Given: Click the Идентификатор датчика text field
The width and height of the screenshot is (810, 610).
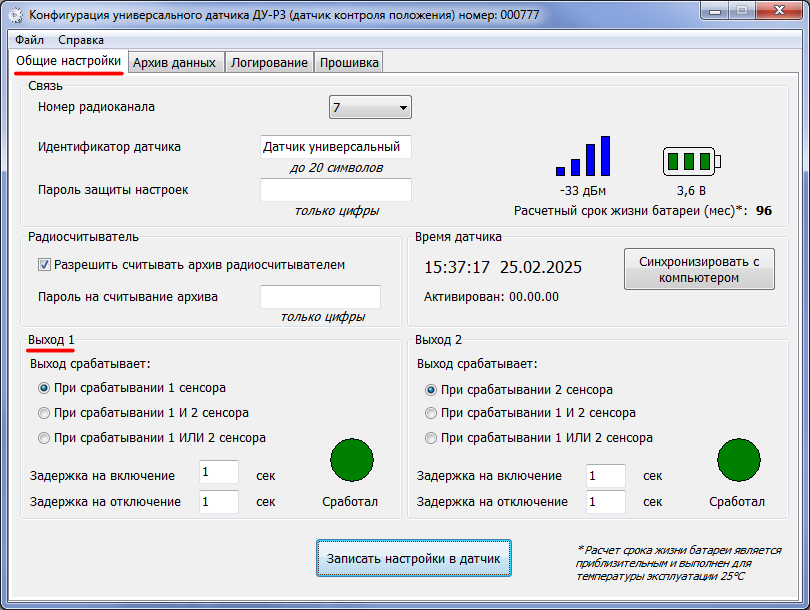Looking at the screenshot, I should tap(336, 147).
